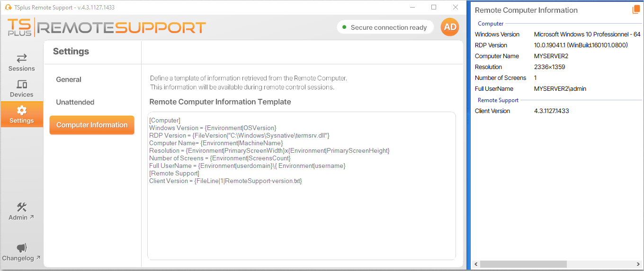The height and width of the screenshot is (271, 644).
Task: Click the 4.3.1127.1433 client version value
Action: tap(552, 111)
